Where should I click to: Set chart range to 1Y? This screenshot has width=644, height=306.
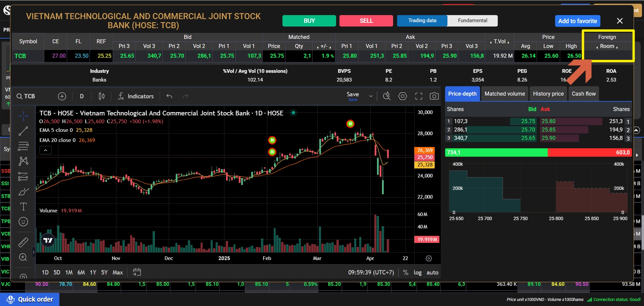pyautogui.click(x=93, y=272)
